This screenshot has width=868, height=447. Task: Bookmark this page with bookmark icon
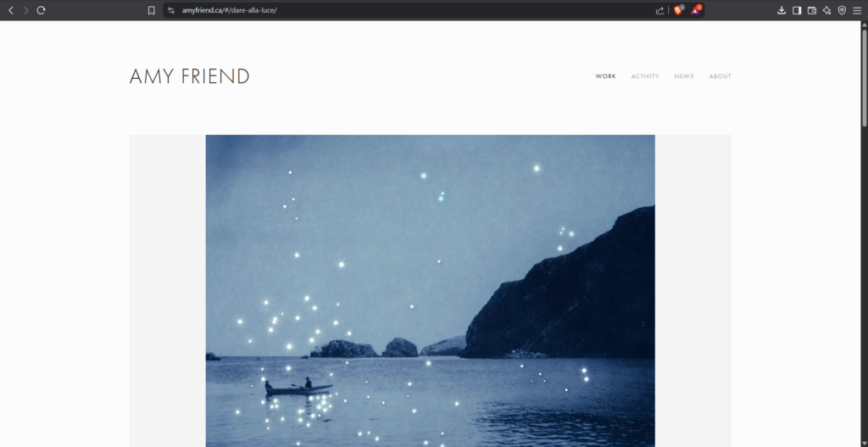pos(151,10)
